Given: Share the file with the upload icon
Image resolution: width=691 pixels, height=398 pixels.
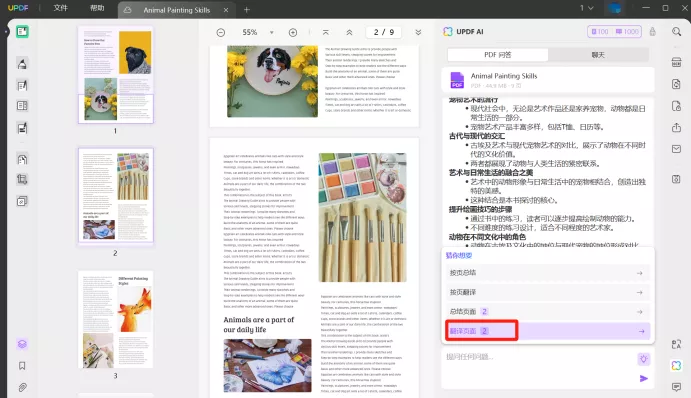Looking at the screenshot, I should 676,127.
